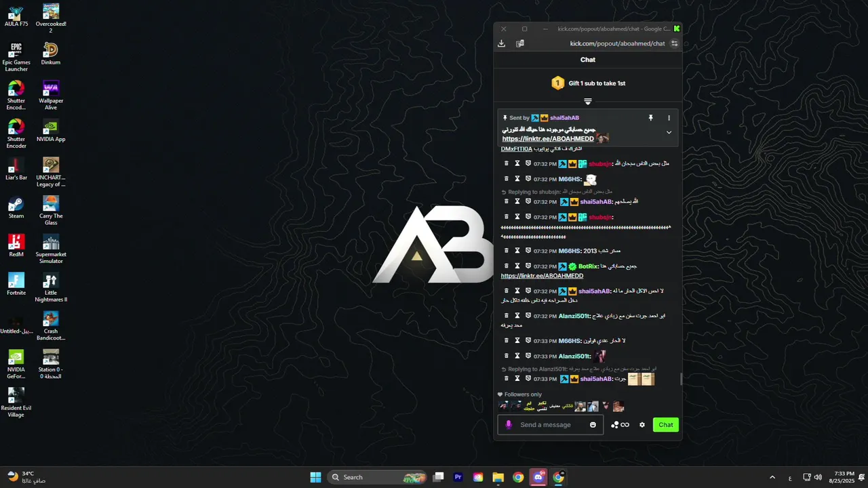Select Fortnite desktop icon

16,285
